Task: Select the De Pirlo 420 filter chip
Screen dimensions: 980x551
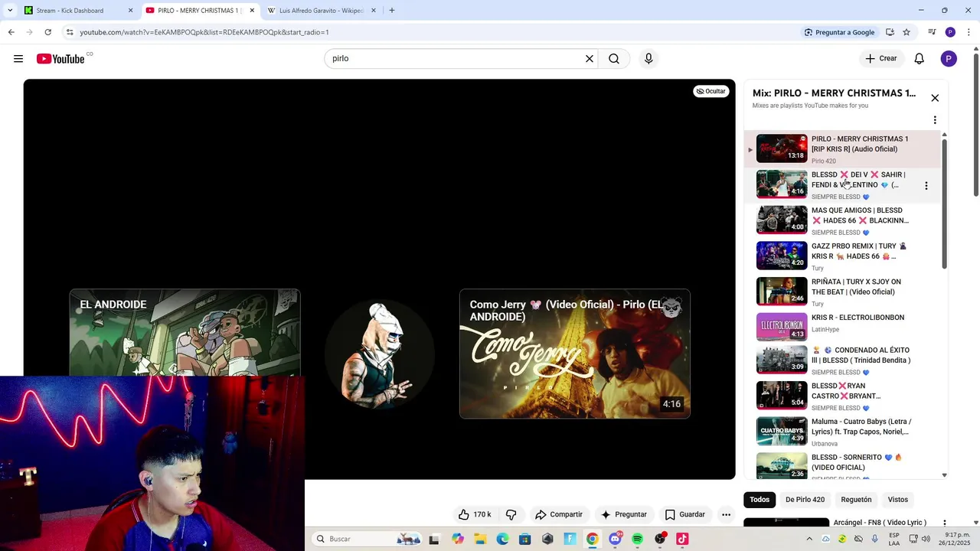Action: [805, 500]
